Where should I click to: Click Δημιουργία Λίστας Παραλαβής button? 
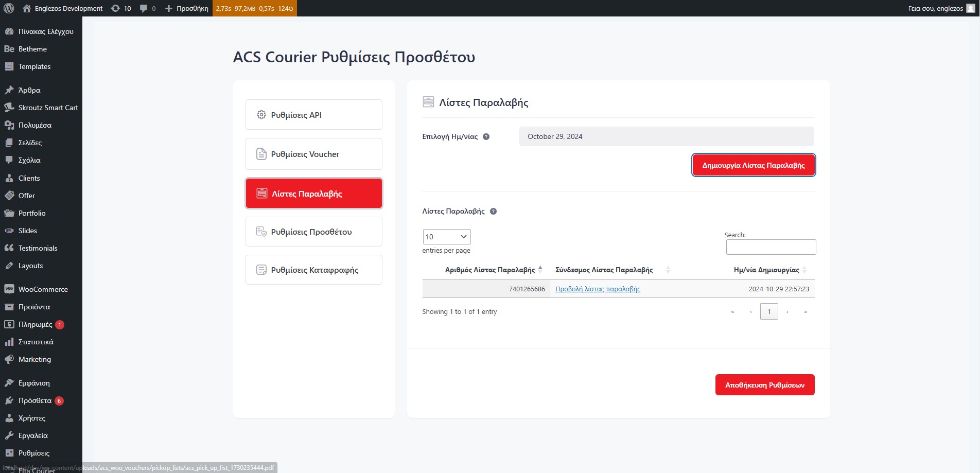[x=754, y=165]
